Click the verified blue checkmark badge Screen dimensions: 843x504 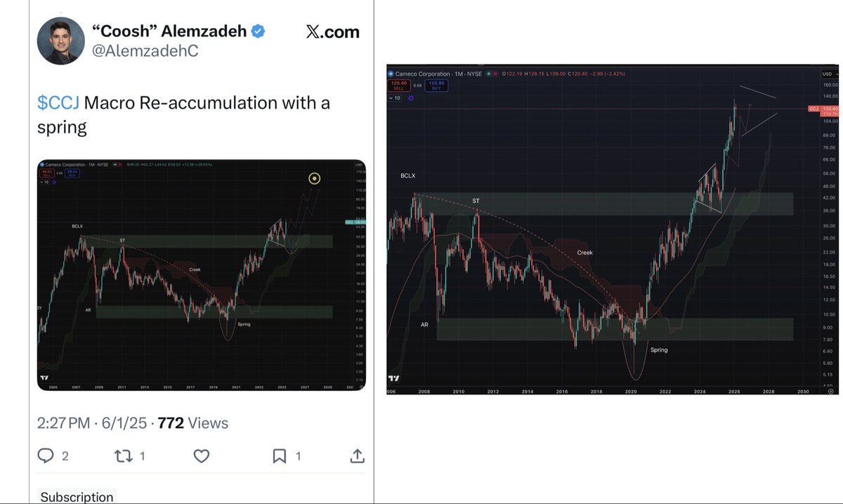coord(259,31)
